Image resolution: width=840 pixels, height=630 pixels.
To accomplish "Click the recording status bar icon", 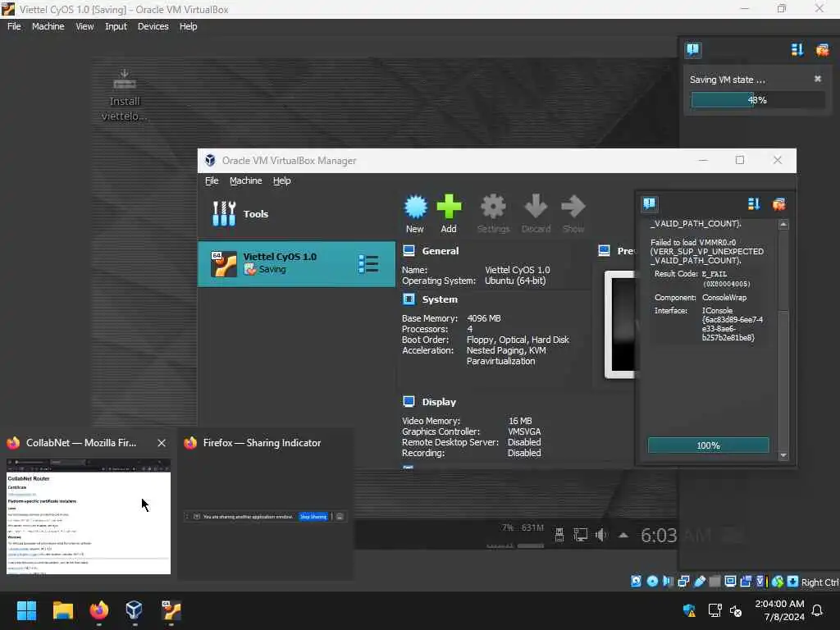I will 746,582.
